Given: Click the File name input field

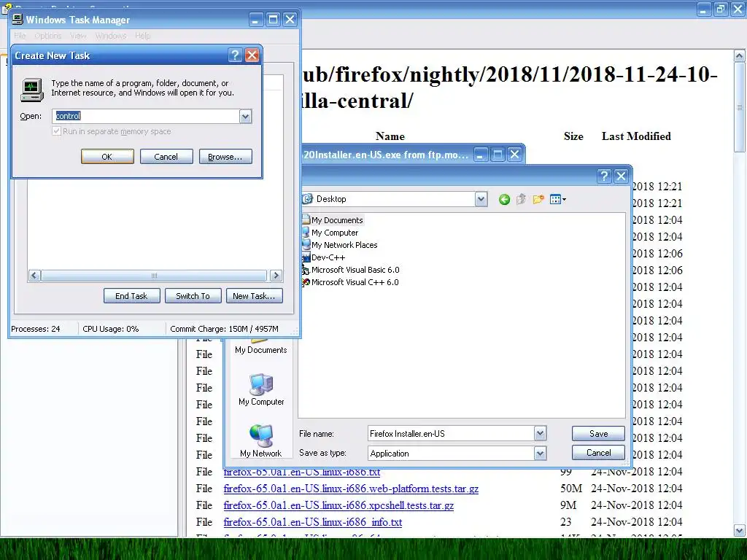Looking at the screenshot, I should click(x=451, y=433).
